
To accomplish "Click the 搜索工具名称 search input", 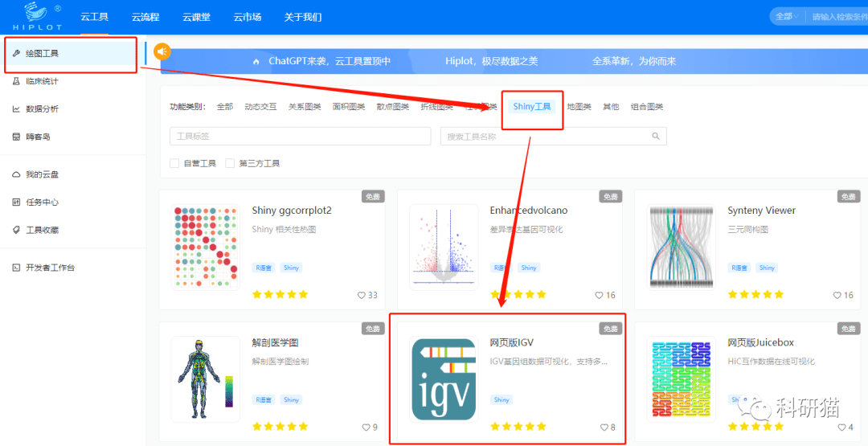I will click(547, 137).
